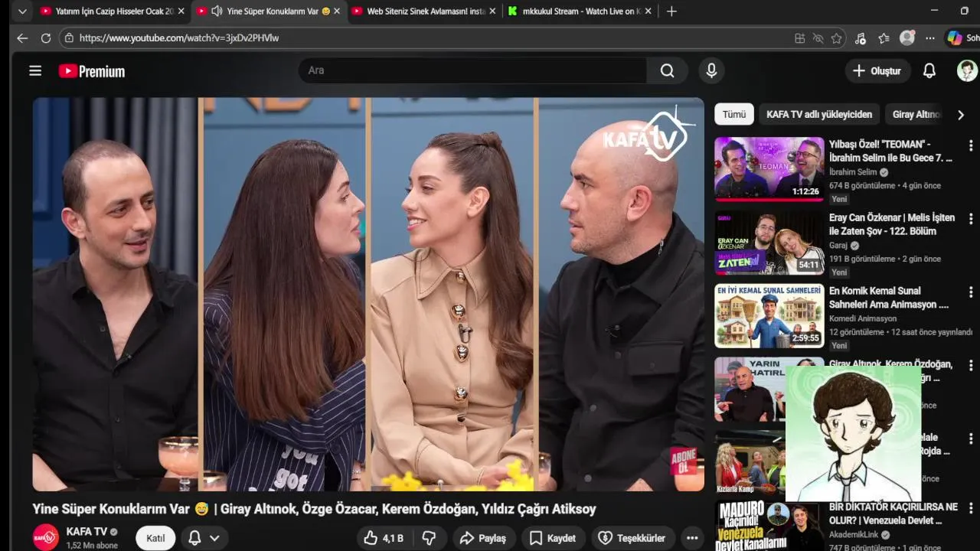The image size is (980, 551).
Task: Start voice search with microphone icon
Action: (711, 70)
